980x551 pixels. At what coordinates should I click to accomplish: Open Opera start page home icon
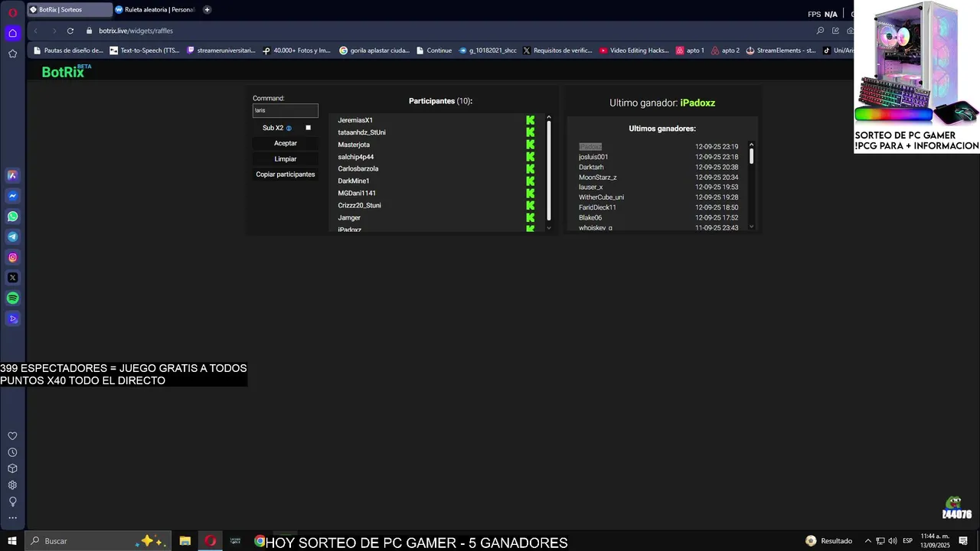point(12,33)
